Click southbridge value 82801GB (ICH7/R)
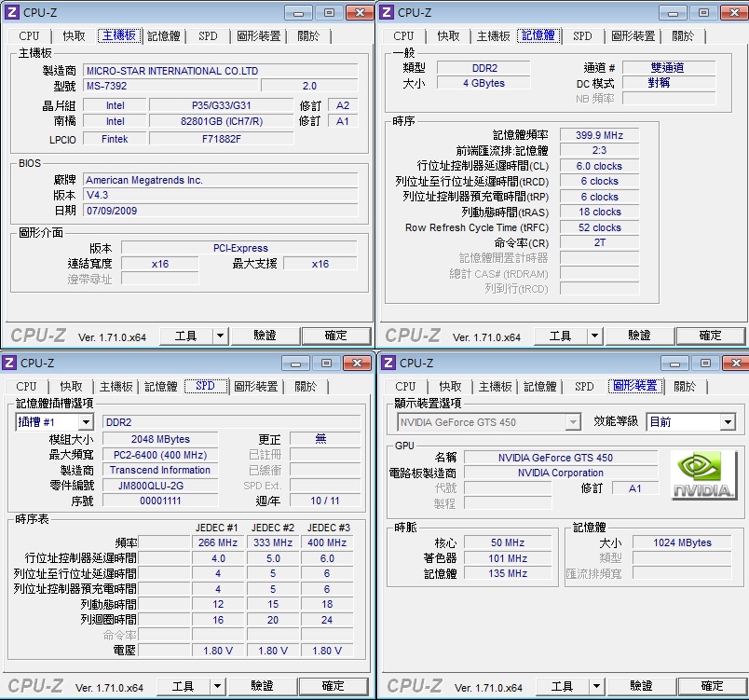This screenshot has width=749, height=700. click(x=221, y=121)
